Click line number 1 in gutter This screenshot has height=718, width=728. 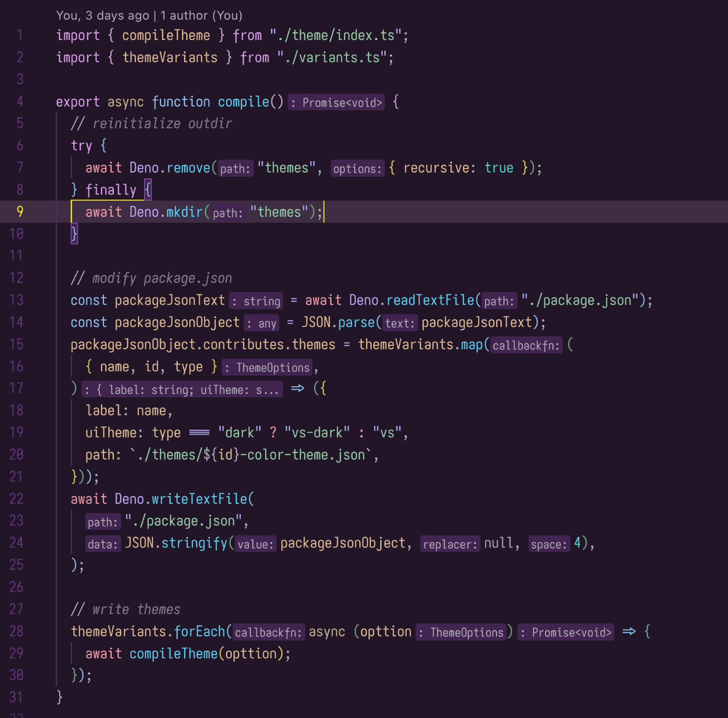[20, 35]
